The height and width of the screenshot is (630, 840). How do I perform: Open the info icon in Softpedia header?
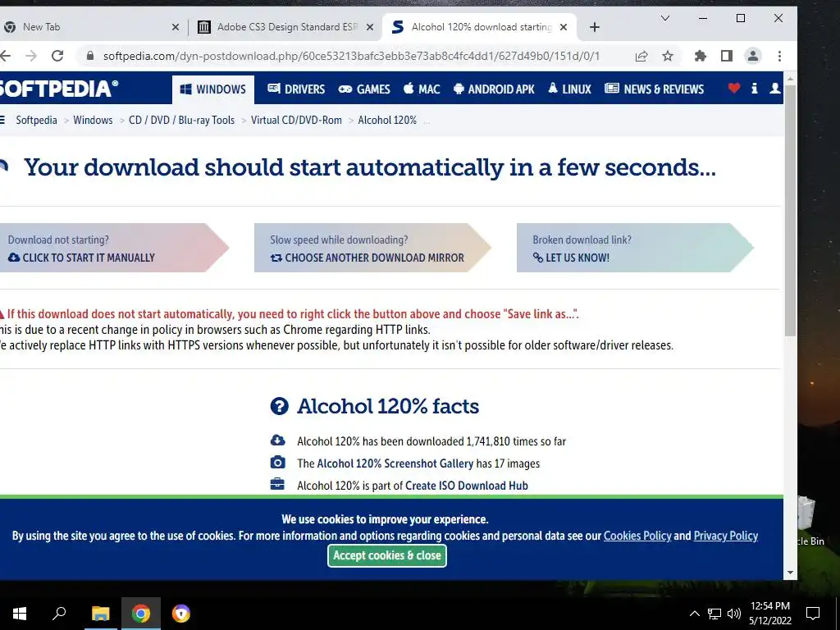(x=755, y=89)
